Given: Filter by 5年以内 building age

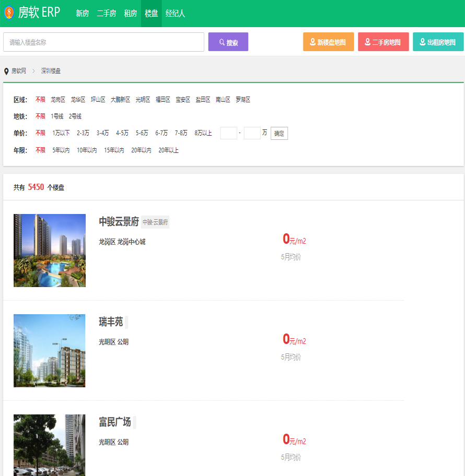Looking at the screenshot, I should coord(61,150).
